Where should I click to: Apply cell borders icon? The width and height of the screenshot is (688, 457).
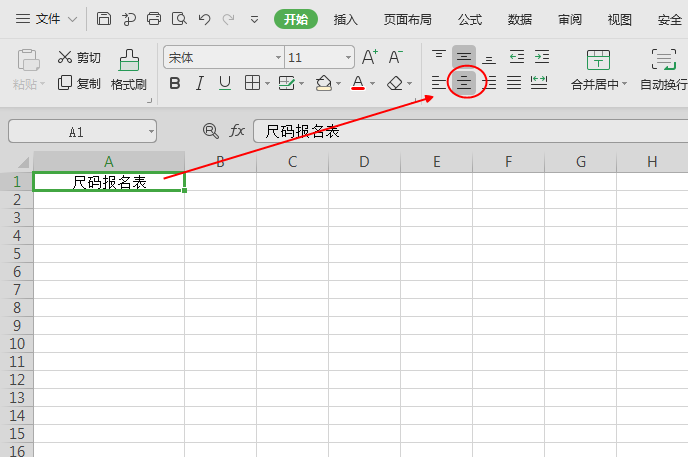[x=252, y=83]
